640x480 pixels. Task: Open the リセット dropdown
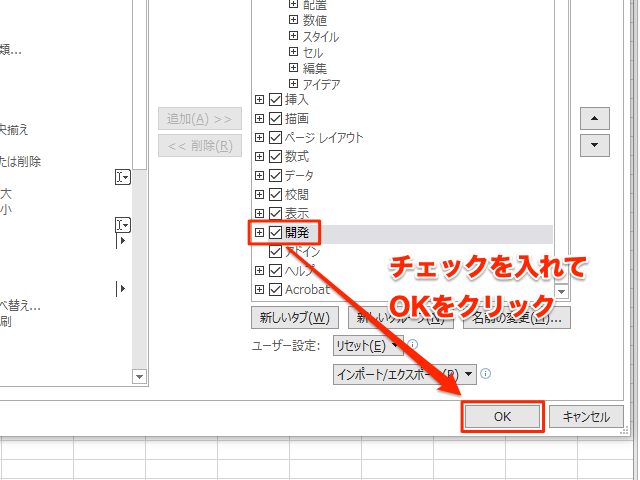(367, 346)
